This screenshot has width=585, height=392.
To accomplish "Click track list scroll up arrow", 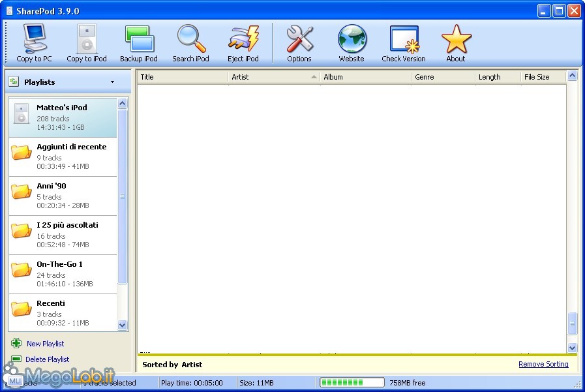I will click(x=573, y=76).
